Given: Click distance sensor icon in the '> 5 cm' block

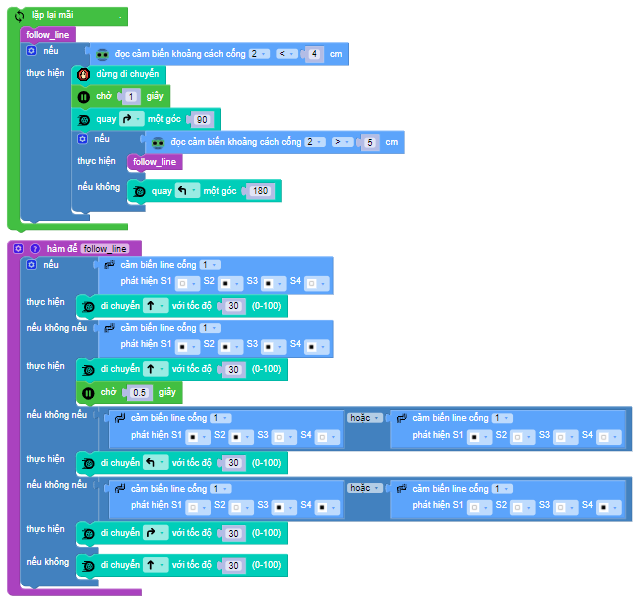Looking at the screenshot, I should (x=158, y=142).
